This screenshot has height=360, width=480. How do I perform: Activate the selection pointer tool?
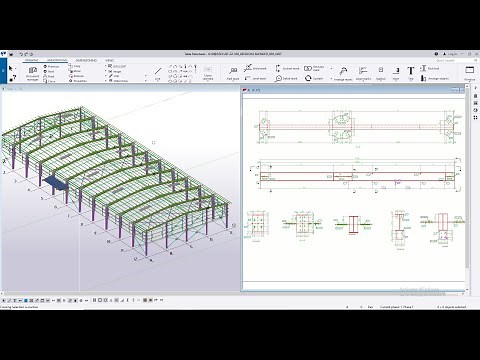11,68
